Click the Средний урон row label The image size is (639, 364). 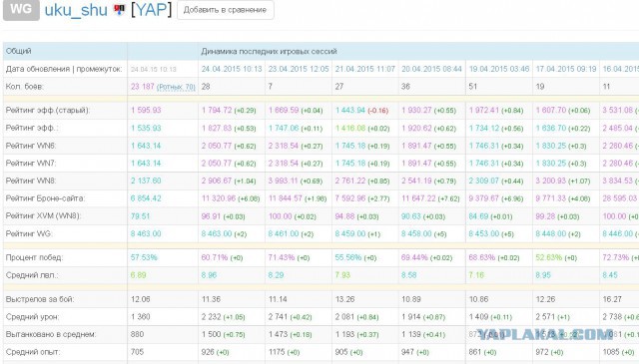(32, 317)
